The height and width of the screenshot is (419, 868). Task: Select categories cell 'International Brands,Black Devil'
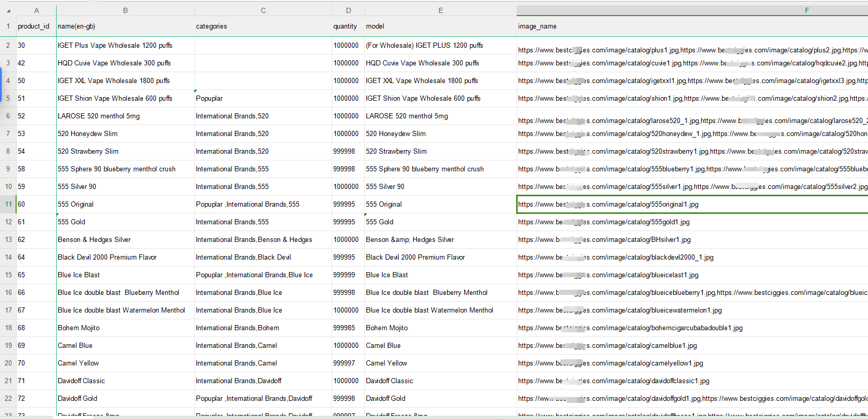(x=263, y=257)
